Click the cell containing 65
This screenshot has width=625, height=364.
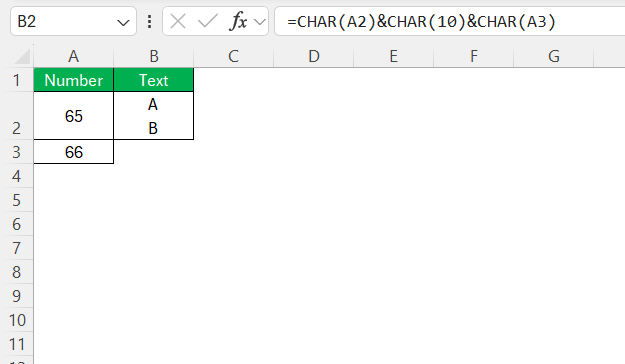[x=74, y=116]
